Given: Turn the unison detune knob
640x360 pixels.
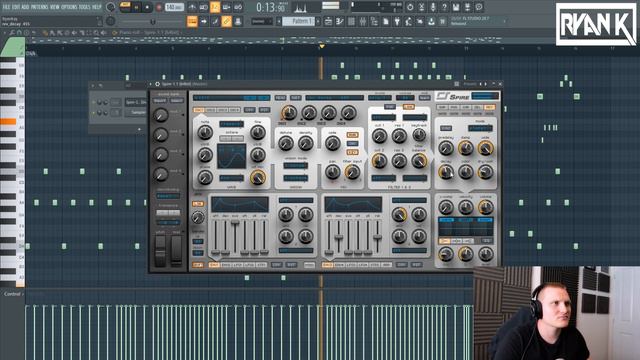Looking at the screenshot, I should [286, 143].
